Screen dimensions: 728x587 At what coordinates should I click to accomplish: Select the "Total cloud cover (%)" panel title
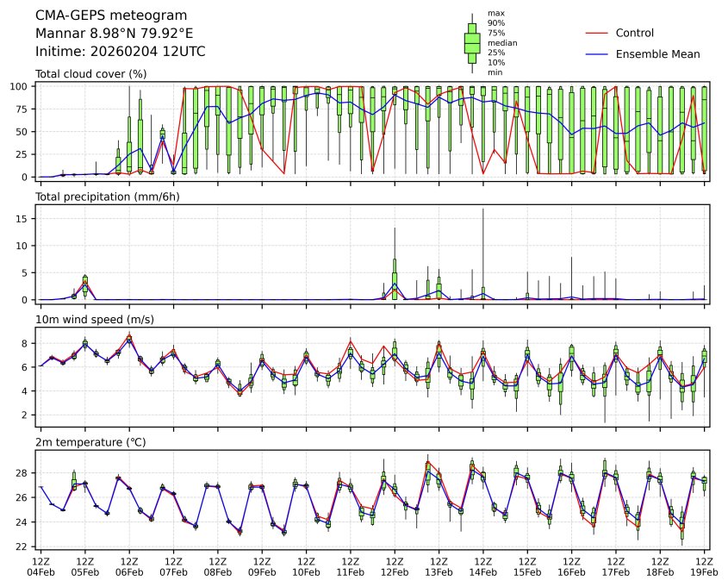[x=90, y=74]
